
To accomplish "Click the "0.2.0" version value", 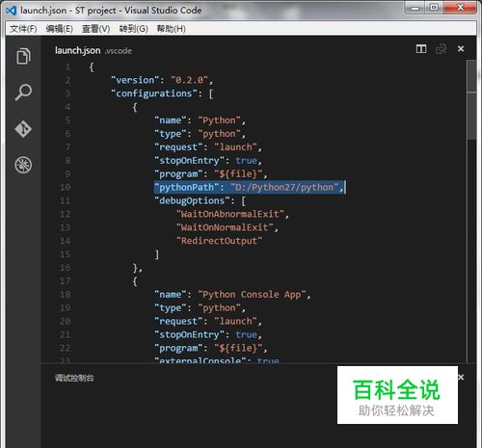I will point(189,80).
